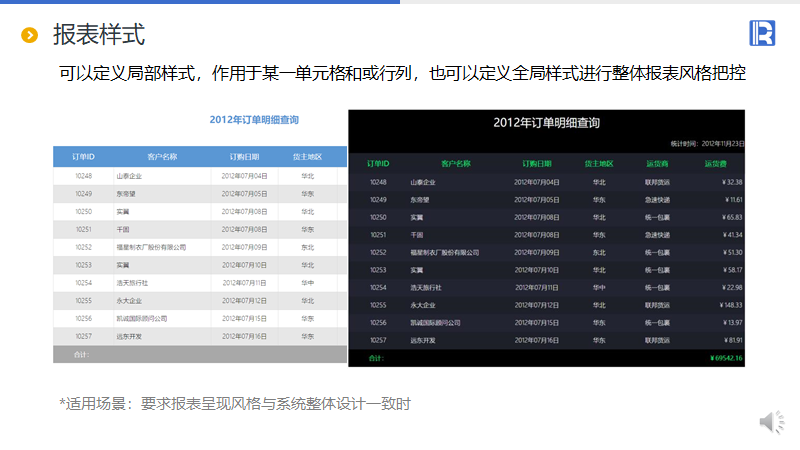Click 2012年07月04日 in the light table

pyautogui.click(x=244, y=176)
